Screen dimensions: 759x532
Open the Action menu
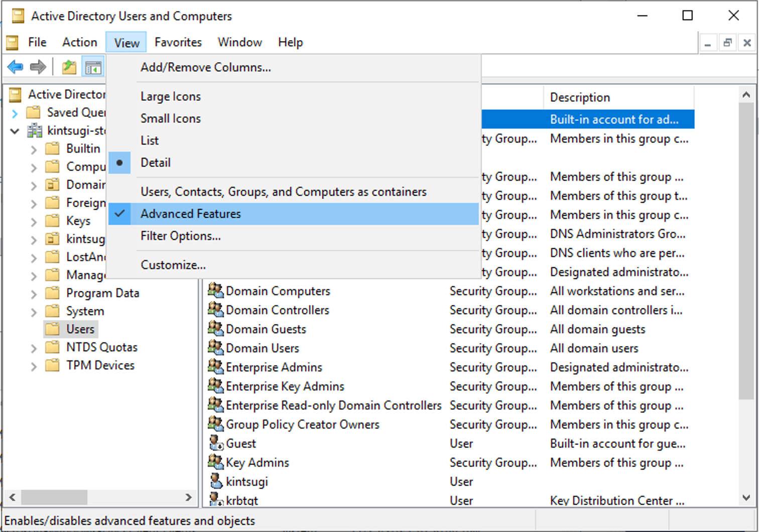[x=80, y=42]
